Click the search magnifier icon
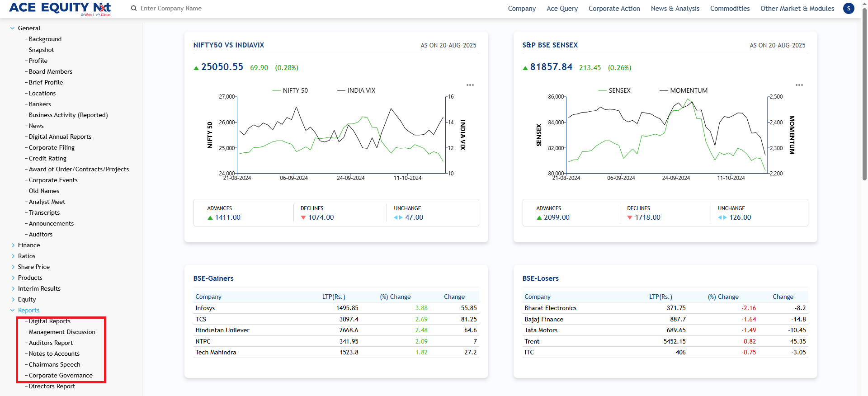Viewport: 868px width, 396px height. pyautogui.click(x=134, y=8)
